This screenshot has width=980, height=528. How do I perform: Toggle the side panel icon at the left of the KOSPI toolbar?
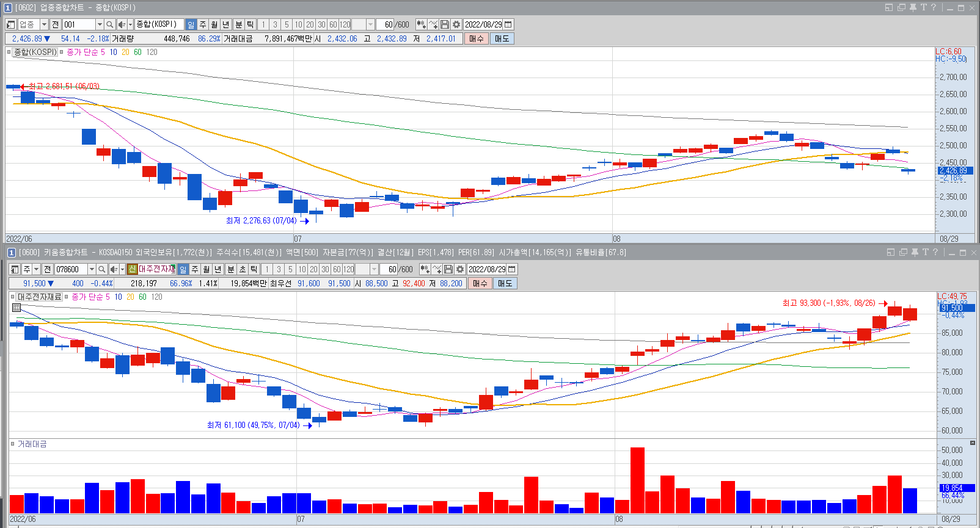coord(10,24)
